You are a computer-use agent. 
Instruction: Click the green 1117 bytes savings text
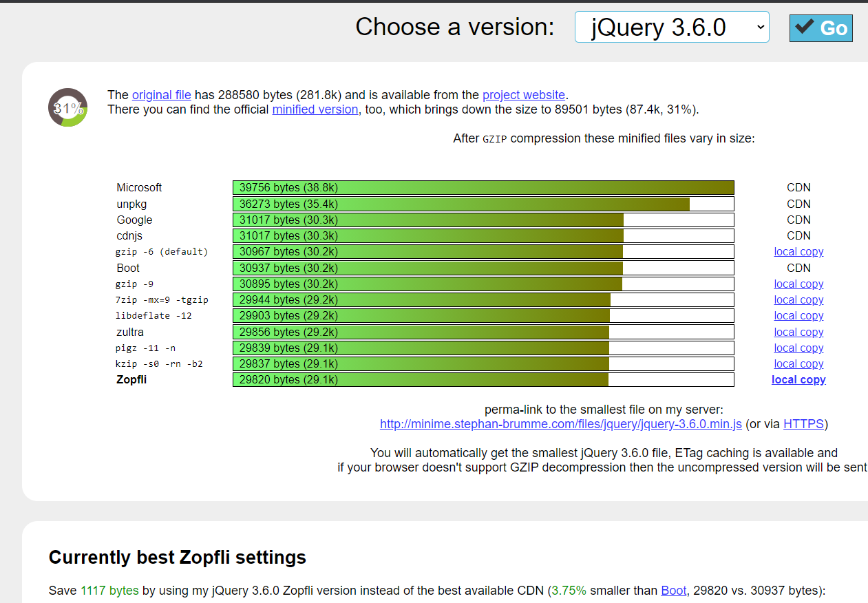click(x=109, y=591)
